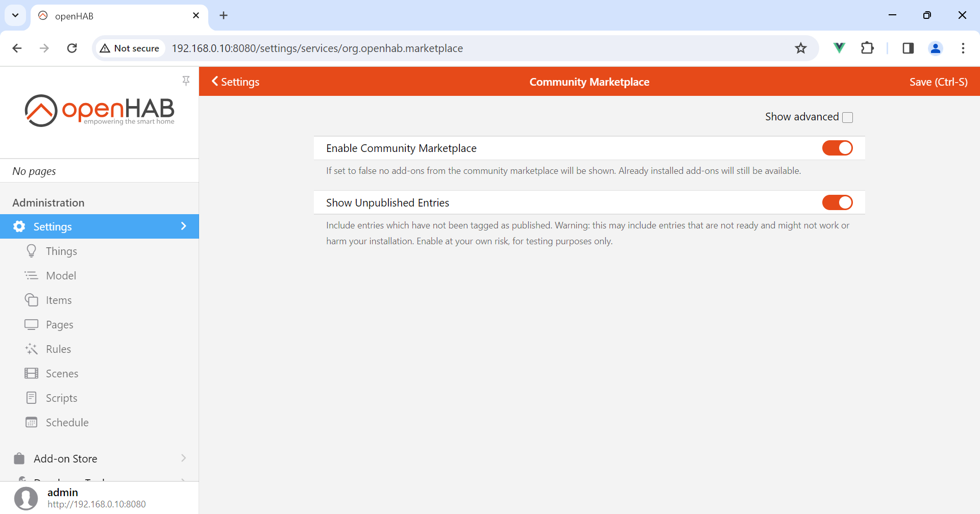
Task: Click the Add-on Store bag icon
Action: click(x=19, y=458)
